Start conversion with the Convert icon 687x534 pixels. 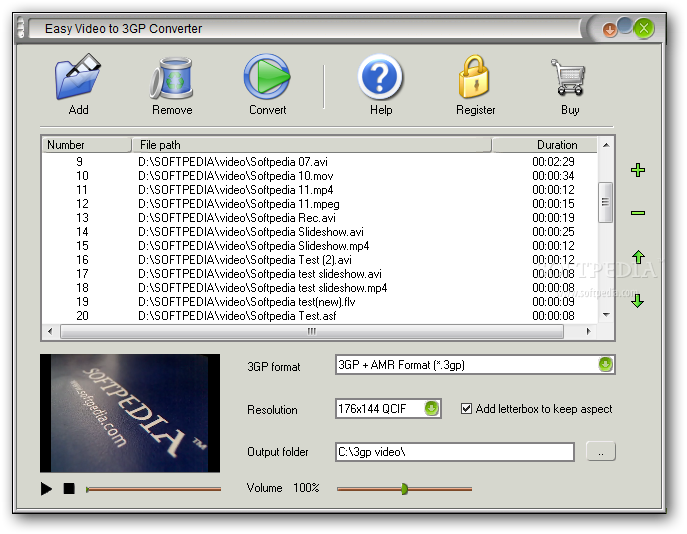267,77
